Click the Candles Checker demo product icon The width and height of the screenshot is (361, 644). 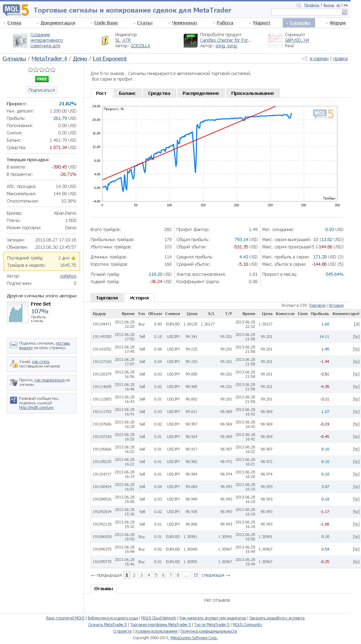pyautogui.click(x=190, y=40)
